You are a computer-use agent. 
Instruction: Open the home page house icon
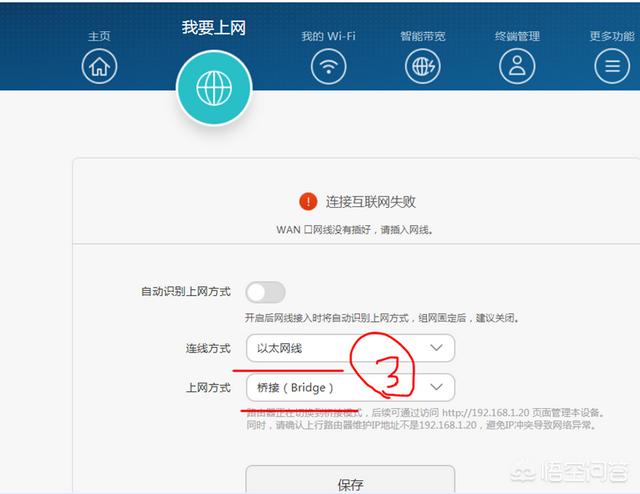pos(99,66)
